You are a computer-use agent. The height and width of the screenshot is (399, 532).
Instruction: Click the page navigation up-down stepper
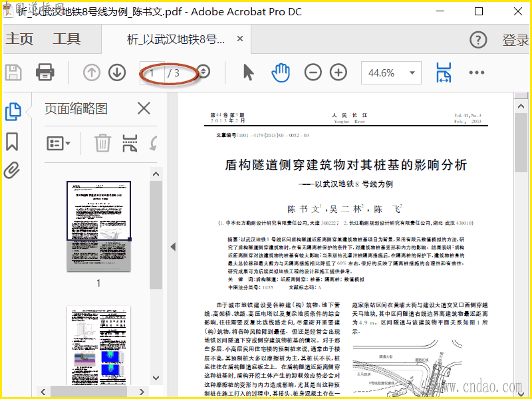tap(203, 72)
